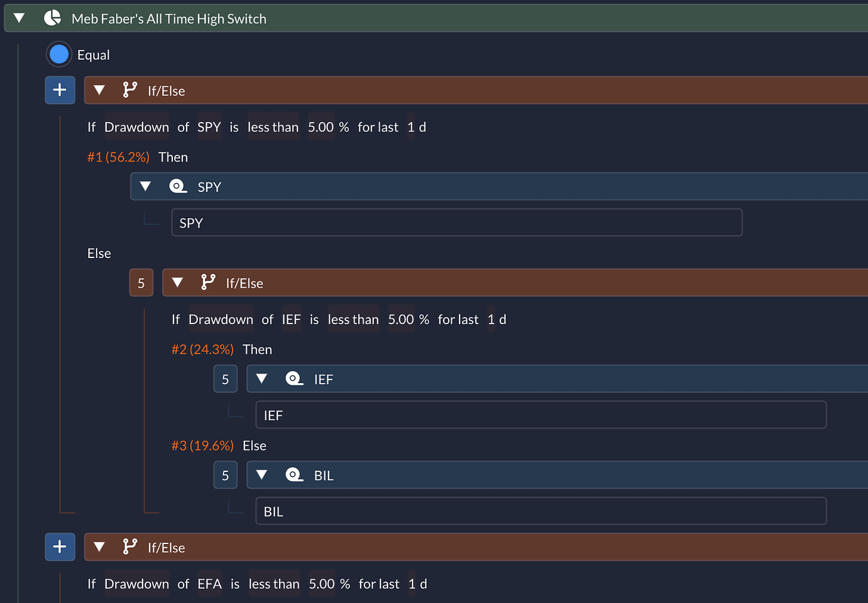Select the Equal weighting blue circle
The height and width of the screenshot is (603, 868).
coord(59,55)
